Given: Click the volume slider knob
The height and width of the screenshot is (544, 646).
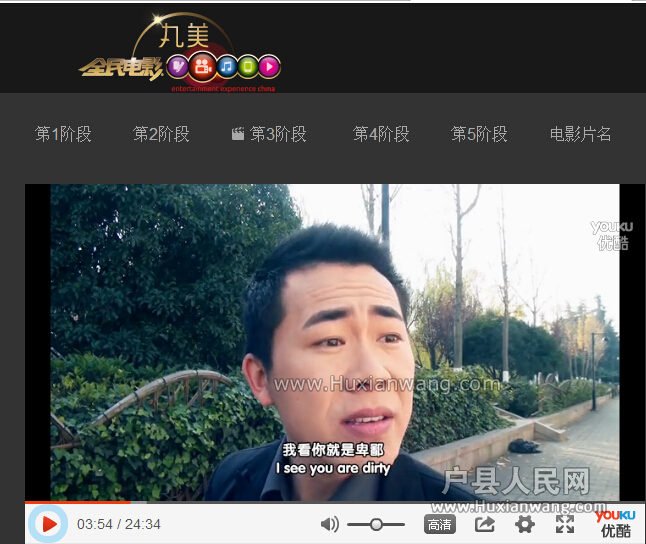Looking at the screenshot, I should tap(376, 524).
